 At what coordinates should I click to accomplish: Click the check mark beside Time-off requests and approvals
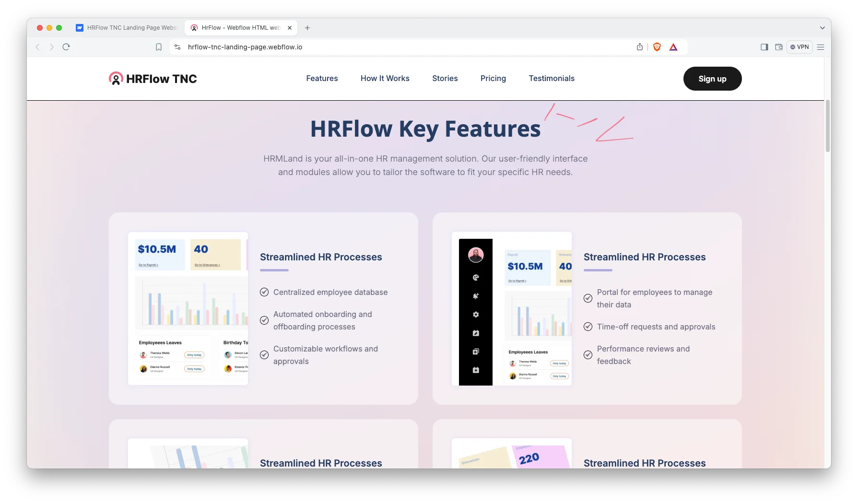click(588, 327)
